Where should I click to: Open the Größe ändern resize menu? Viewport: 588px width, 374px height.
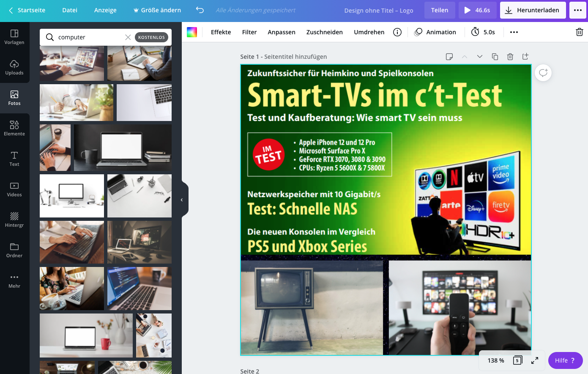tap(157, 10)
